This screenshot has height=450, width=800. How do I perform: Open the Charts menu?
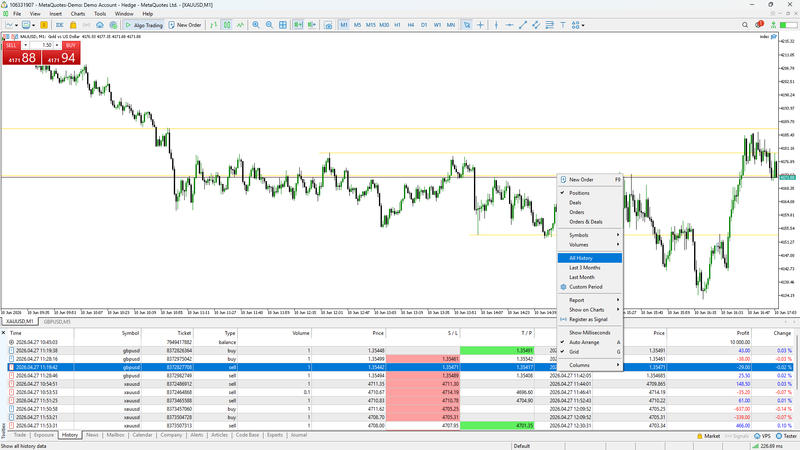coord(78,14)
